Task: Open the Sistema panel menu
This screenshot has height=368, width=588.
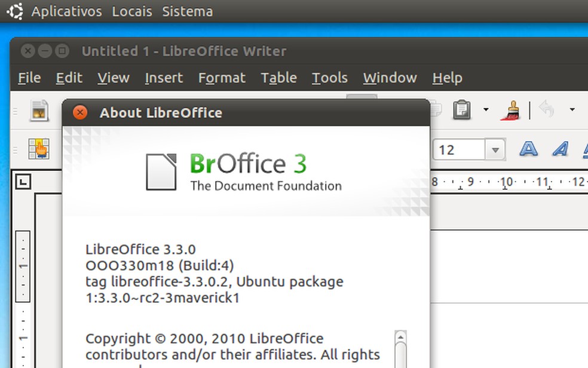Action: (x=187, y=11)
